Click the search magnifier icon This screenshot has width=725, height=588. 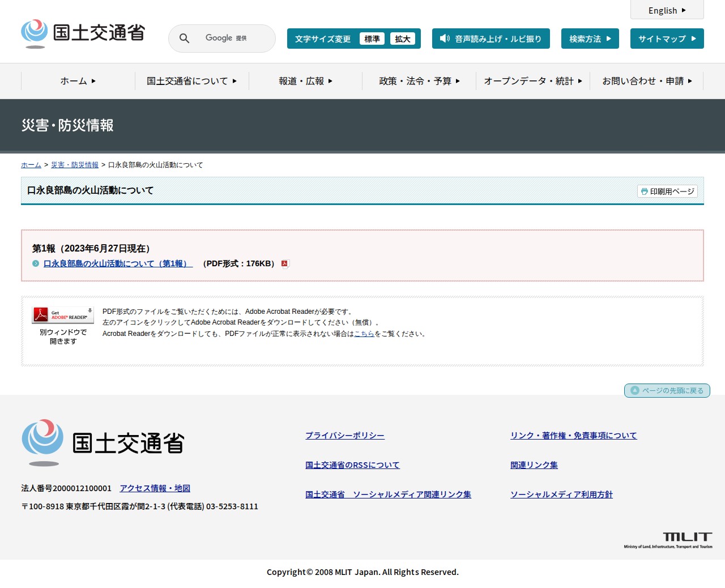(x=184, y=39)
